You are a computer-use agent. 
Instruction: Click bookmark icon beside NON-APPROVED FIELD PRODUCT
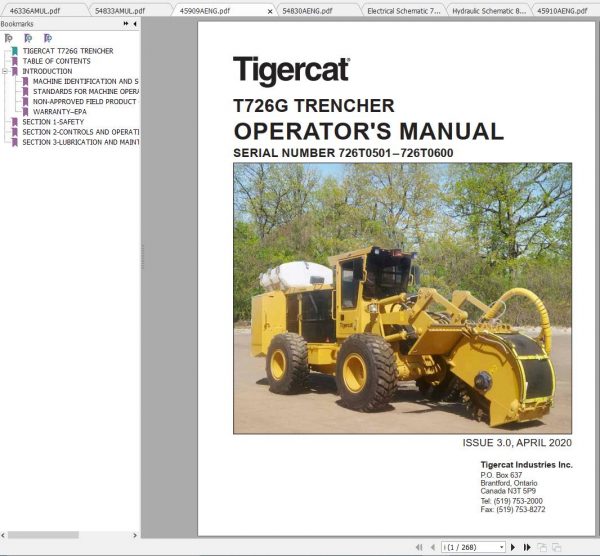pos(25,102)
